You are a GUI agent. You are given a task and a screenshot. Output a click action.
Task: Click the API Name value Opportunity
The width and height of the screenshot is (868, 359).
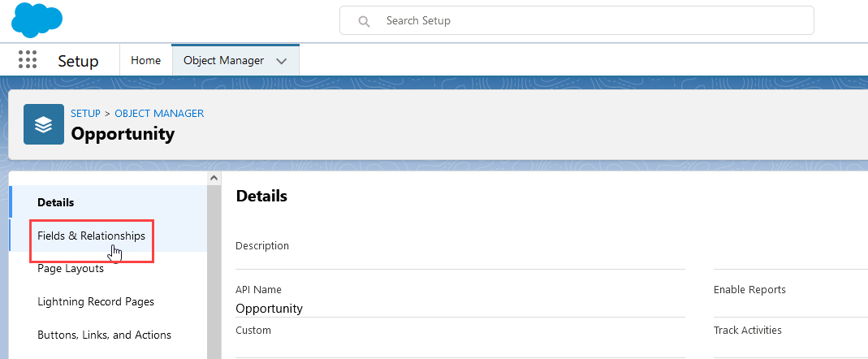pyautogui.click(x=269, y=309)
